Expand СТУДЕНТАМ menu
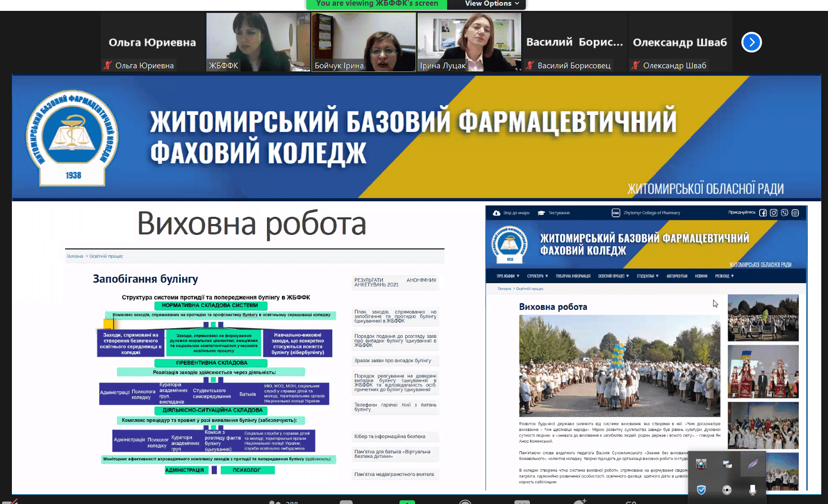The height and width of the screenshot is (504, 828). (648, 276)
